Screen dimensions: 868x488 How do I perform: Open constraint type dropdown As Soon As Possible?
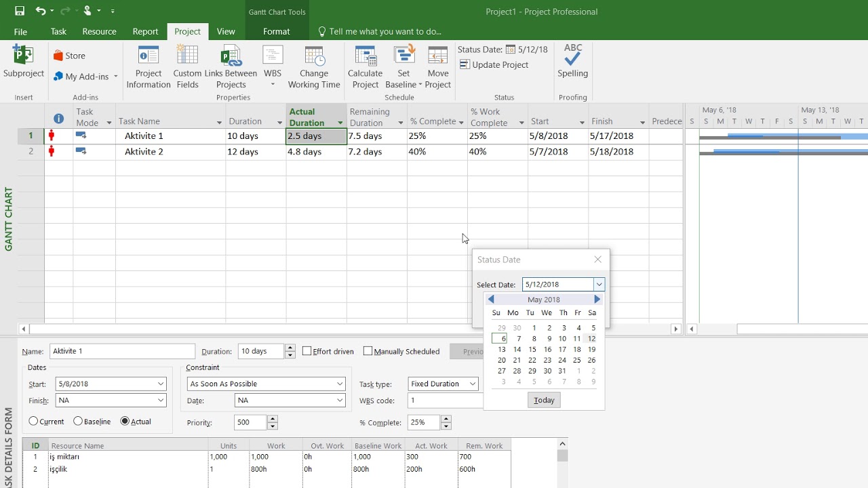pos(340,384)
